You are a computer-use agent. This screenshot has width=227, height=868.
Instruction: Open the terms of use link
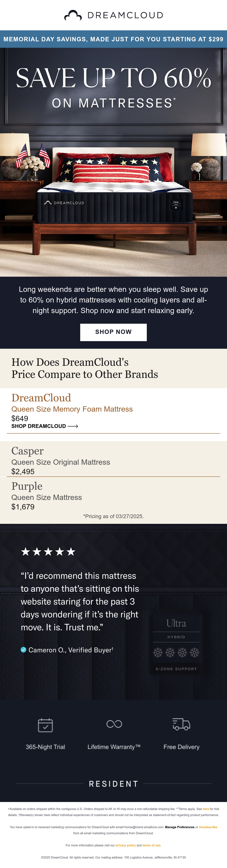pos(152,845)
